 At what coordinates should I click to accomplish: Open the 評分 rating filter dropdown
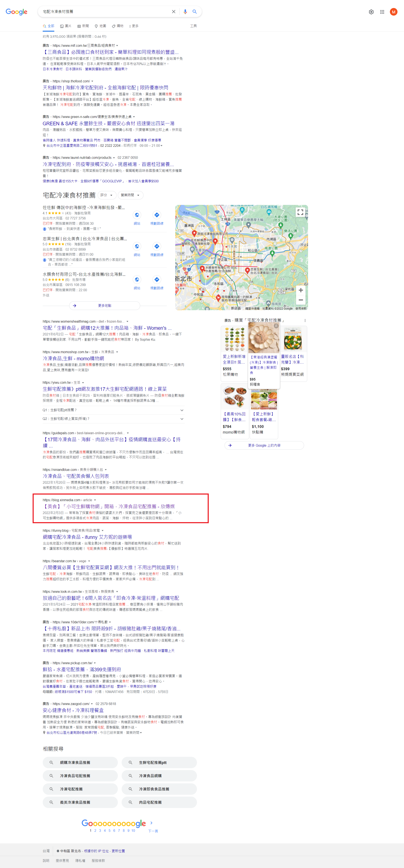tap(107, 195)
